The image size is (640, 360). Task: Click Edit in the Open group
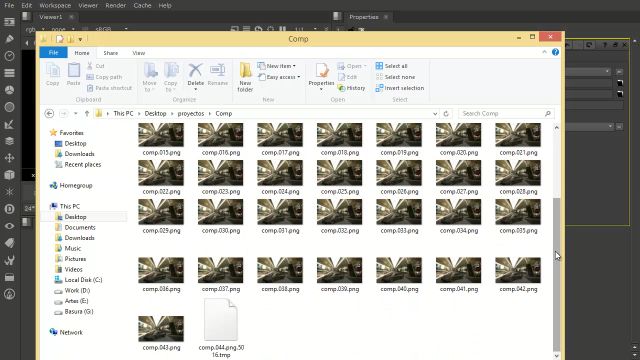348,77
